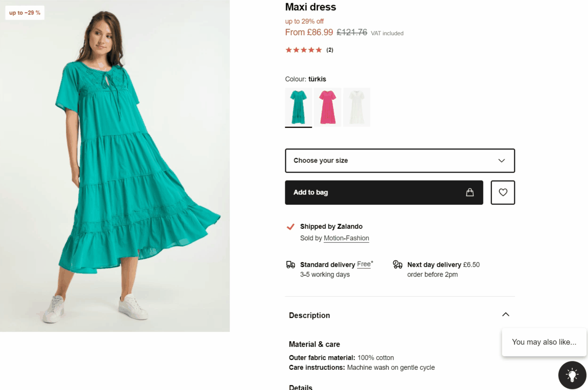The height and width of the screenshot is (390, 588).
Task: Open the You may also like popup
Action: (x=544, y=342)
